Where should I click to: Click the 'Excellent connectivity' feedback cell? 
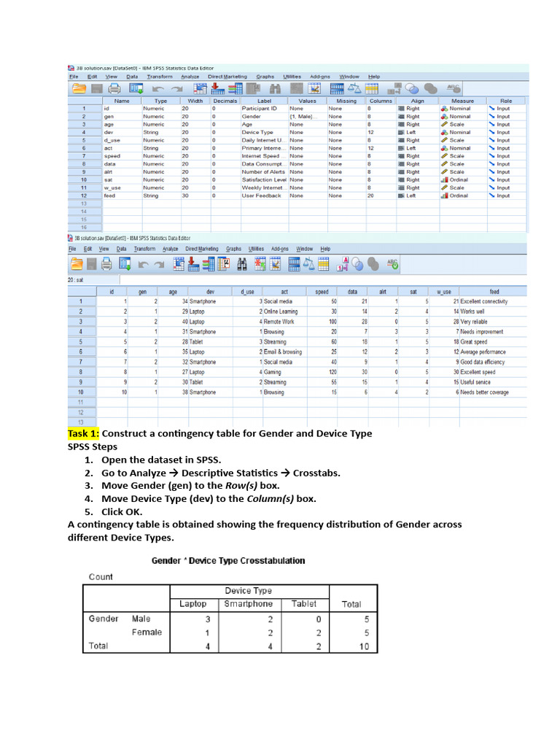click(x=493, y=301)
